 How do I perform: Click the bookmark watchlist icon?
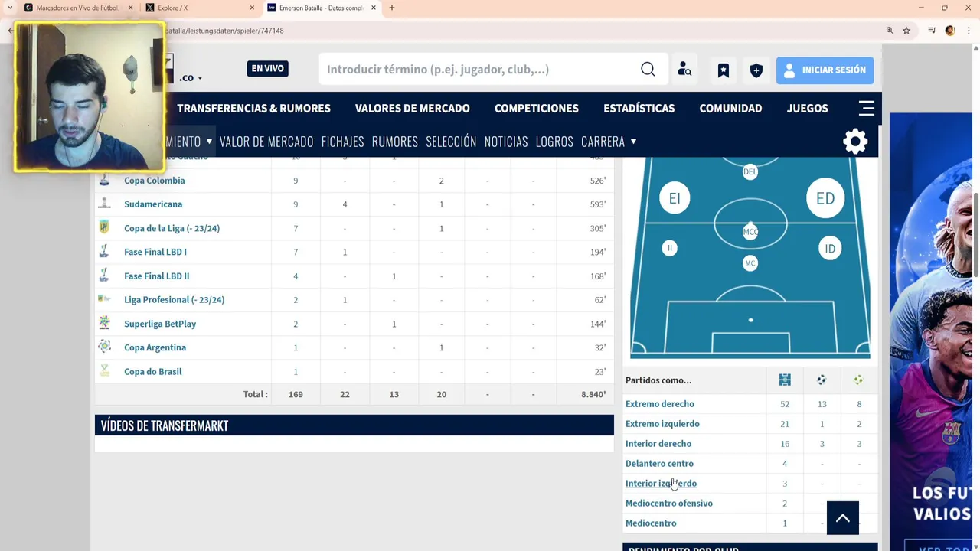click(723, 70)
